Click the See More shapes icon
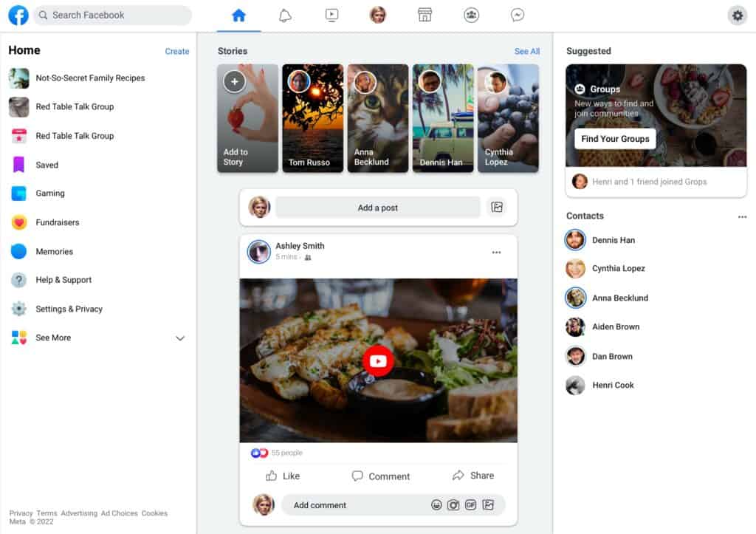 [x=18, y=338]
